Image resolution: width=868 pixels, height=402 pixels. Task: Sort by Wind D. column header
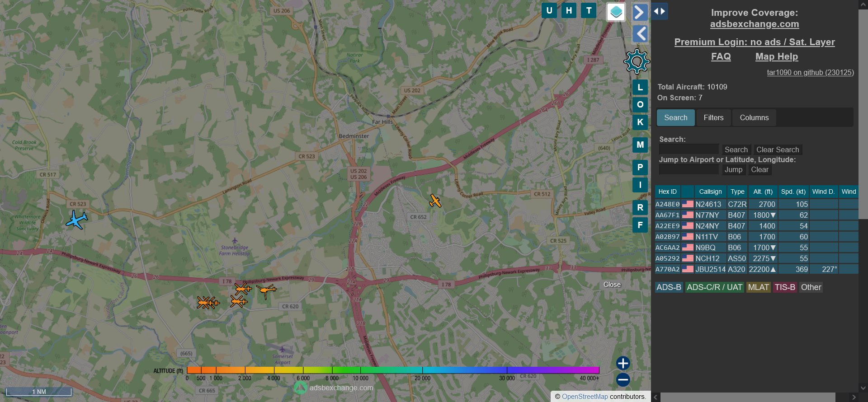pos(823,192)
